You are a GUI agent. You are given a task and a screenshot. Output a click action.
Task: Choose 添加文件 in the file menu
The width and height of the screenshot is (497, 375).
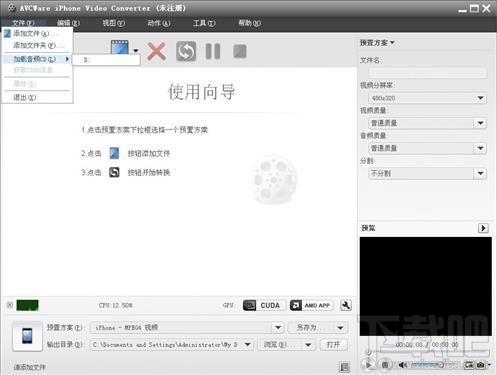pyautogui.click(x=37, y=33)
